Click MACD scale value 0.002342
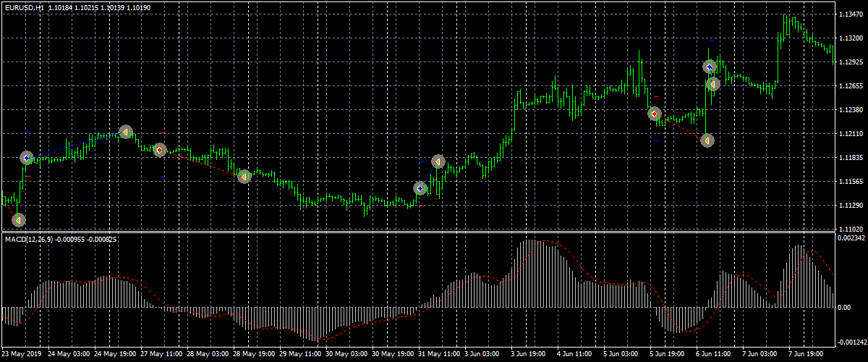This screenshot has width=868, height=362. click(850, 237)
